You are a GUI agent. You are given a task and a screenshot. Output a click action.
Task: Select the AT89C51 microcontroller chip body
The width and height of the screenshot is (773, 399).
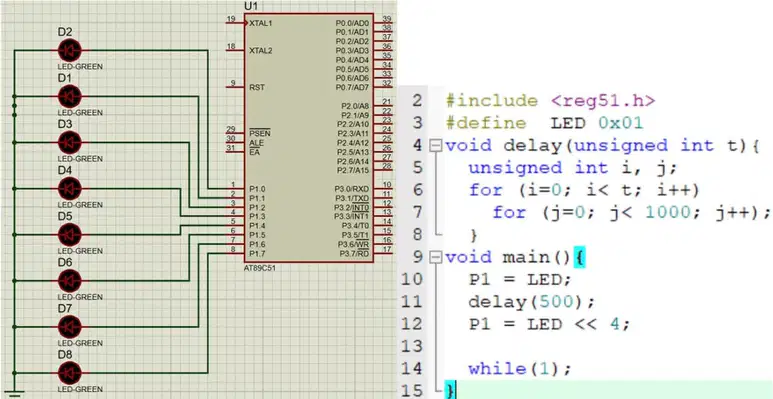pyautogui.click(x=309, y=138)
